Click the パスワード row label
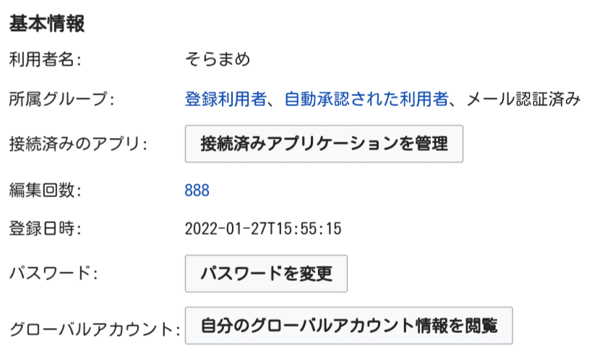The width and height of the screenshot is (592, 364). point(53,274)
